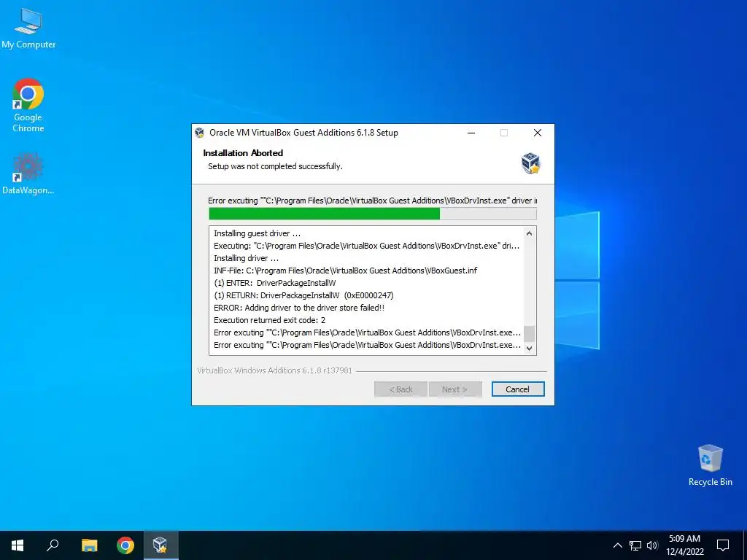Click the log scrollbar down arrow
Viewport: 747px width, 560px height.
pyautogui.click(x=529, y=348)
